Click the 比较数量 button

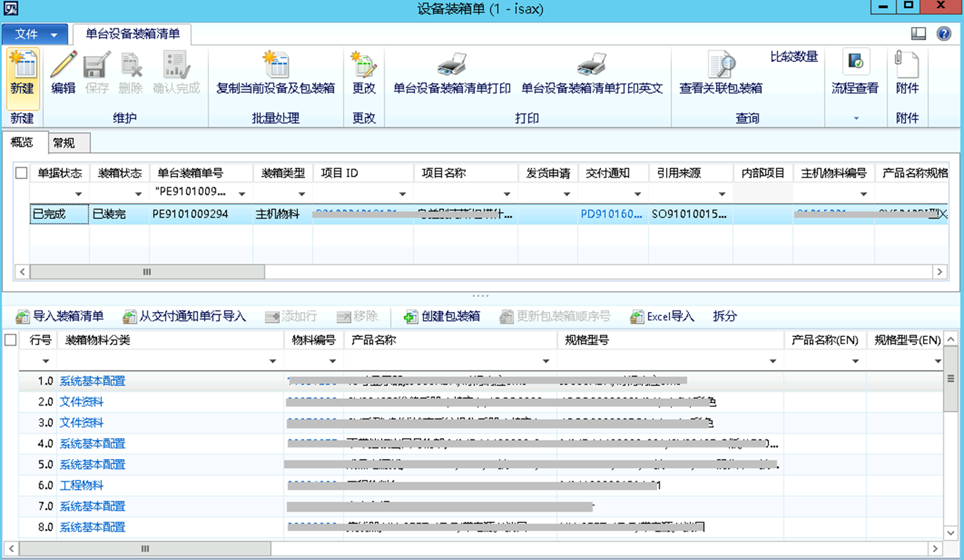click(794, 57)
